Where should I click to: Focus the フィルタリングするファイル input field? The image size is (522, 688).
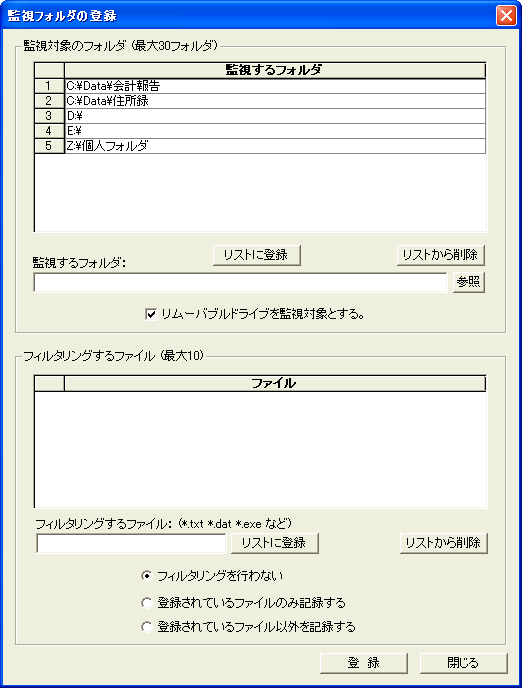coord(131,544)
